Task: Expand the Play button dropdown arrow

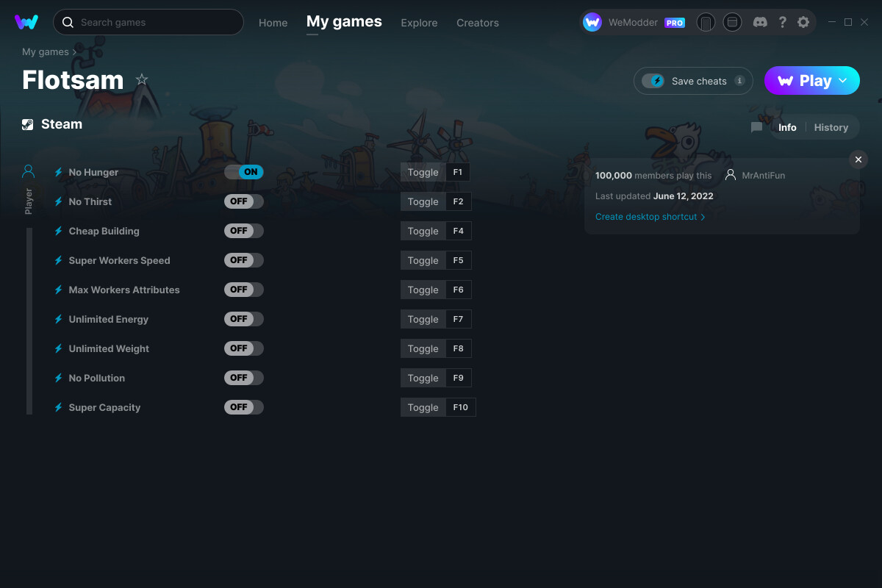Action: click(x=843, y=81)
